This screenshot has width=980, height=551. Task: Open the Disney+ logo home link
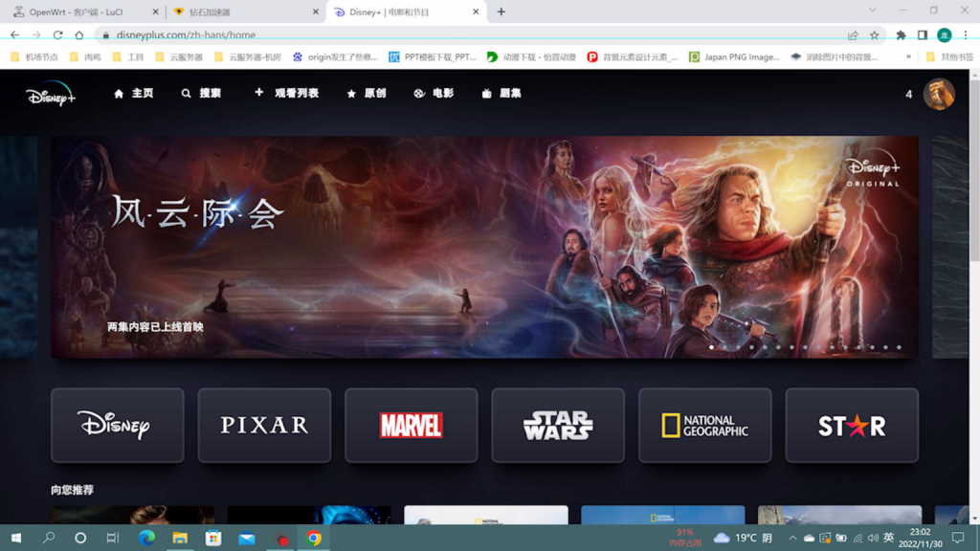[51, 94]
